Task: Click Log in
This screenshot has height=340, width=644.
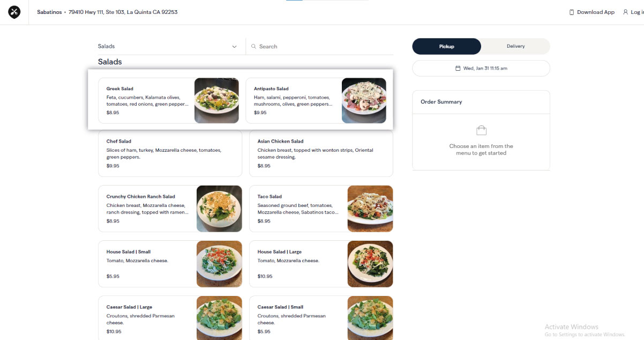Action: (x=638, y=12)
